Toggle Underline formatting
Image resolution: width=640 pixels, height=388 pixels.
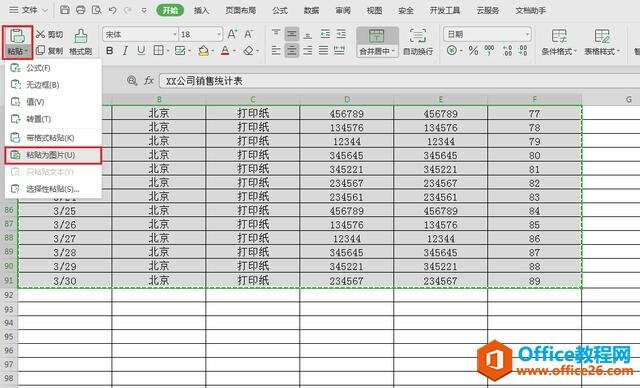141,51
